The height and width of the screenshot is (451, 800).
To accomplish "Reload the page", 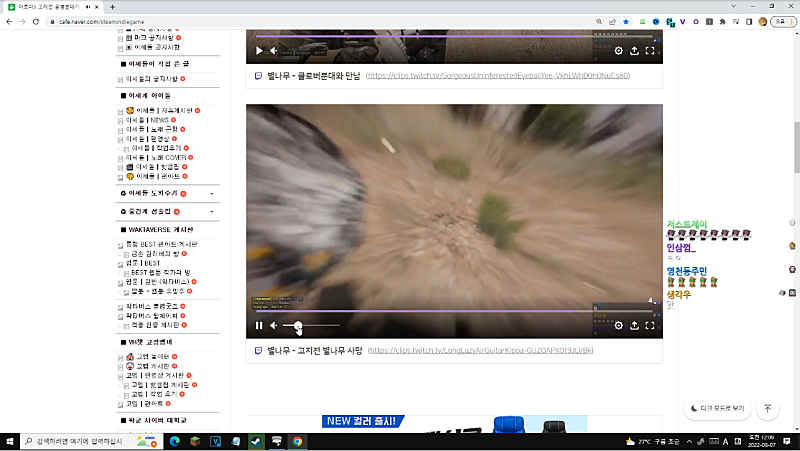I will (x=36, y=21).
